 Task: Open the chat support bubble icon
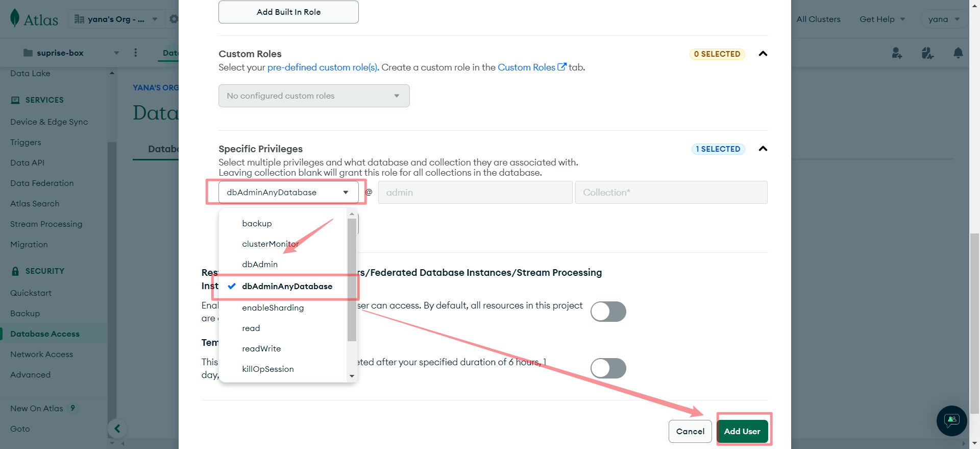click(x=952, y=421)
